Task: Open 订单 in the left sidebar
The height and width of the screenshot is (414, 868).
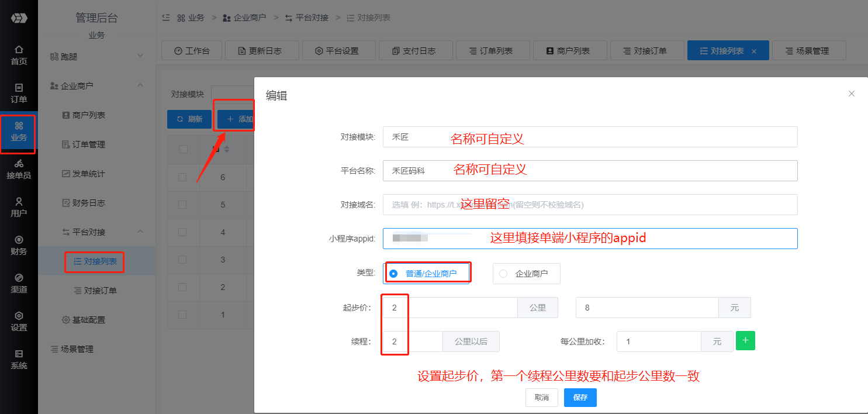Action: (19, 93)
